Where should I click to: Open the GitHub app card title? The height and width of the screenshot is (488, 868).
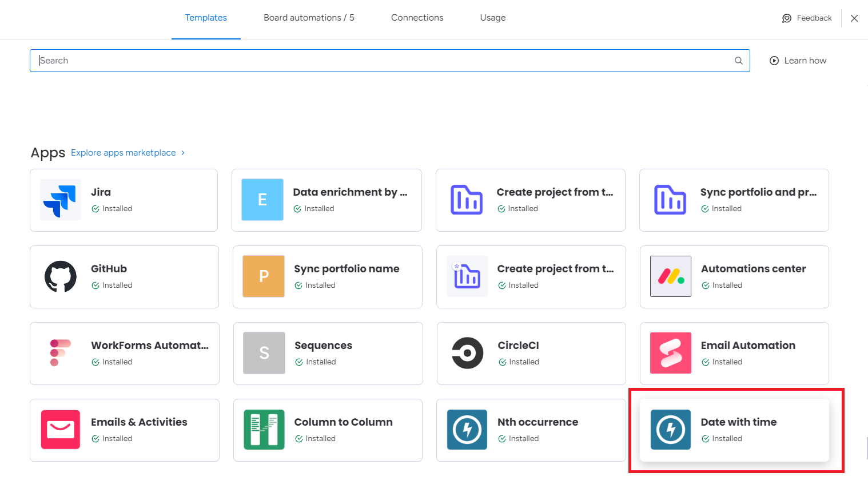pos(109,269)
